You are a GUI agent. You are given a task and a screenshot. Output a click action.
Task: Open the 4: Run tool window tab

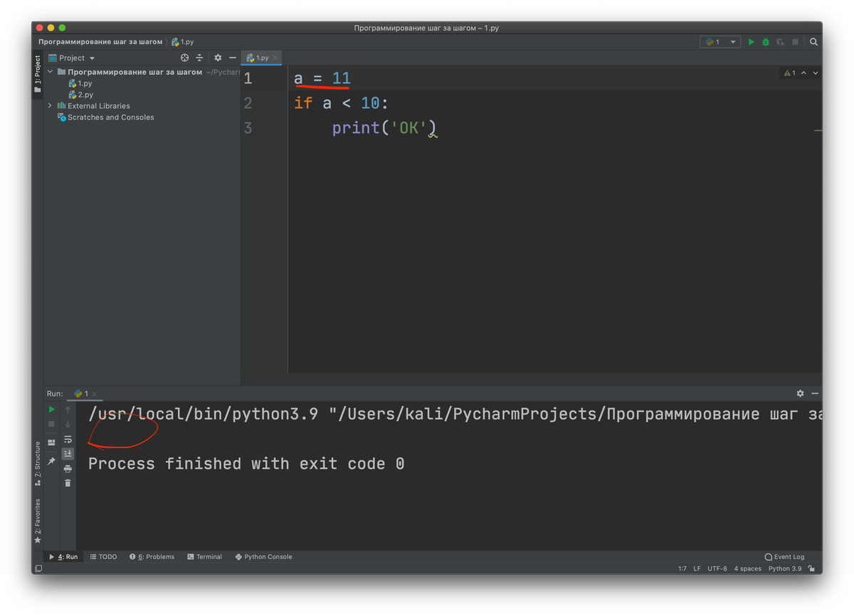[x=63, y=557]
